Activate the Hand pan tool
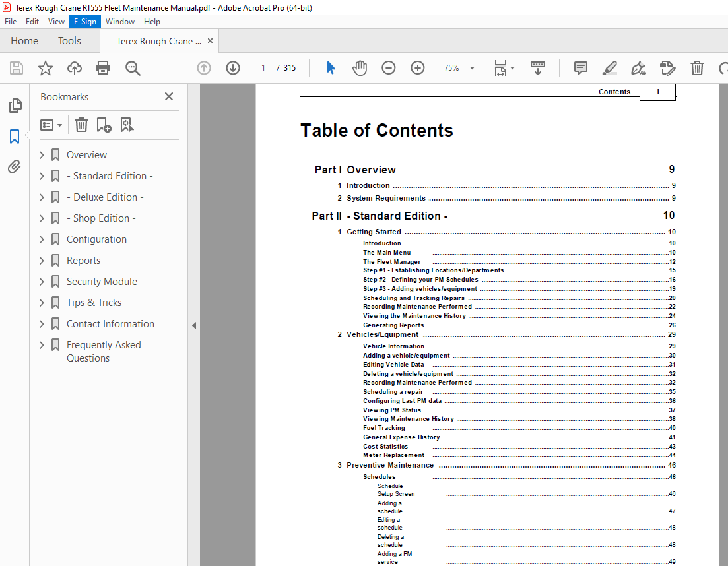The image size is (728, 566). click(359, 68)
